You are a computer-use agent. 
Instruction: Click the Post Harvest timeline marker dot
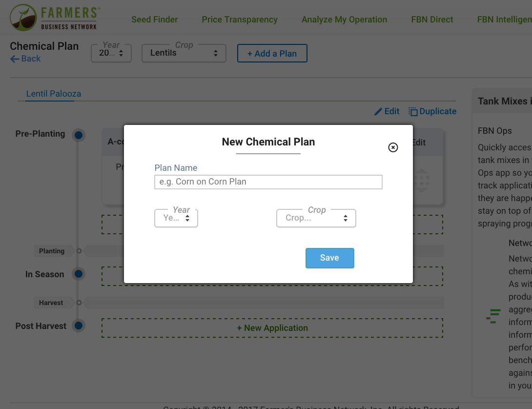(x=79, y=326)
